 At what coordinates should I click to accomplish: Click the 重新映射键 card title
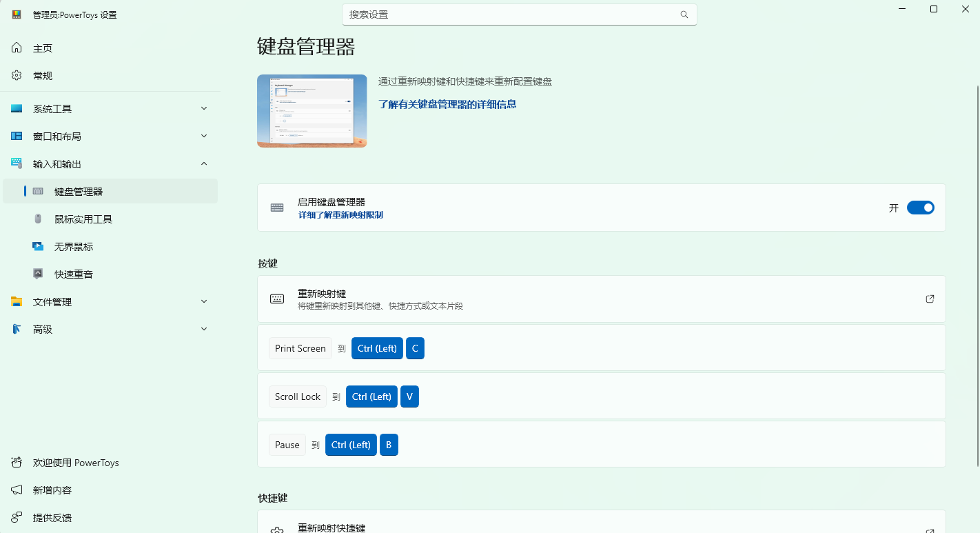(322, 294)
